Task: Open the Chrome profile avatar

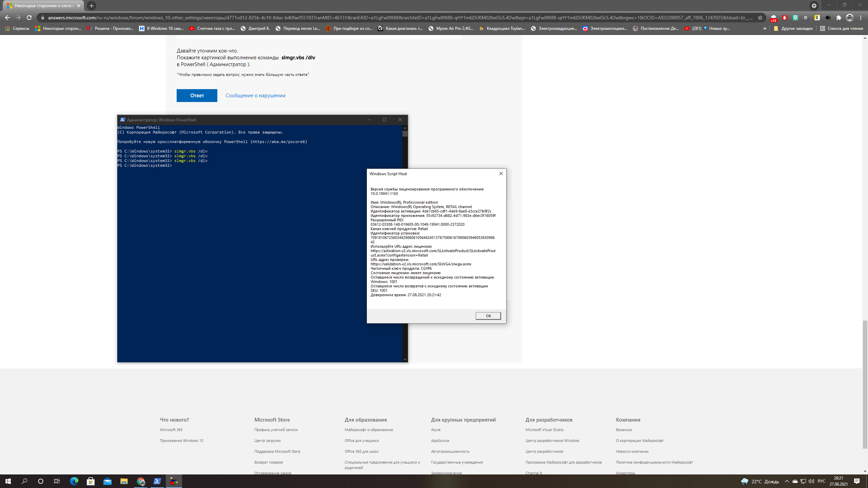Action: (x=850, y=18)
